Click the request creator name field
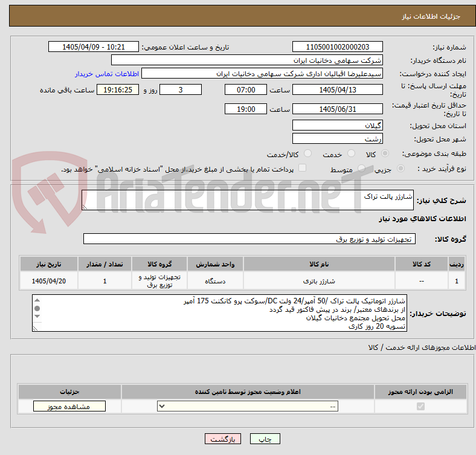476x455 pixels. pos(262,74)
